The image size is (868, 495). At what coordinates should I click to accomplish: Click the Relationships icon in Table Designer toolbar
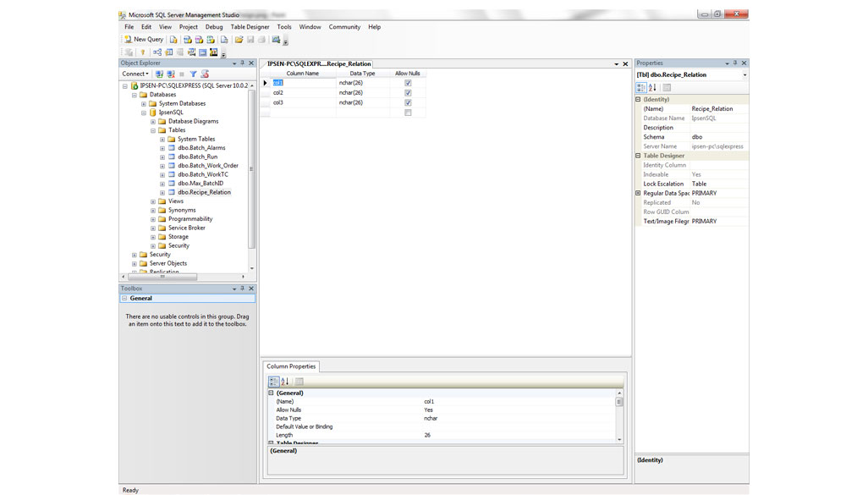[157, 52]
